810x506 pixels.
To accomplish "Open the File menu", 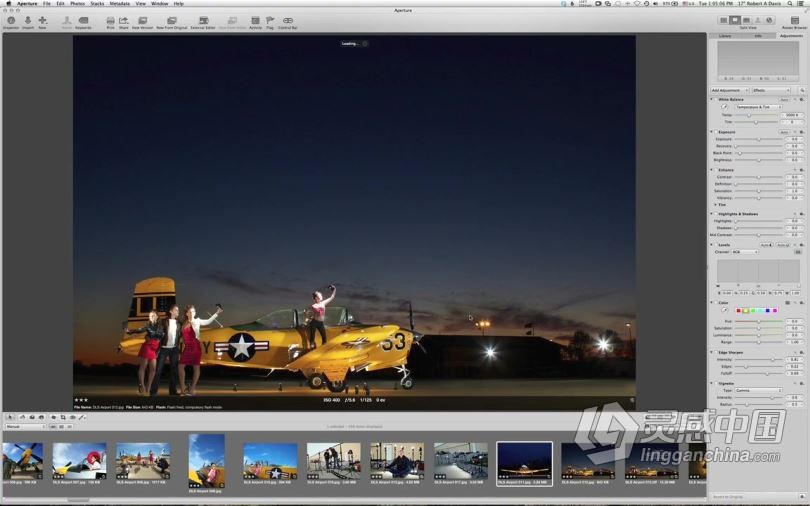I will [x=46, y=3].
